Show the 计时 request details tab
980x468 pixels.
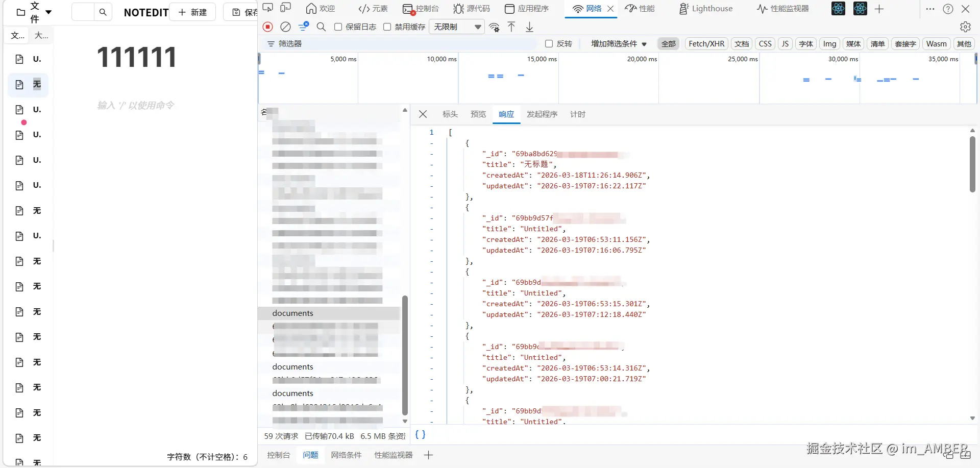click(578, 114)
